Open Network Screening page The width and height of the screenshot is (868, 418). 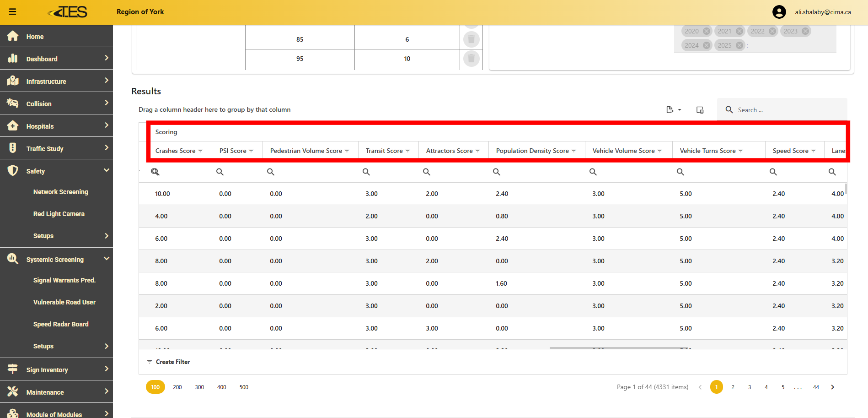[61, 192]
